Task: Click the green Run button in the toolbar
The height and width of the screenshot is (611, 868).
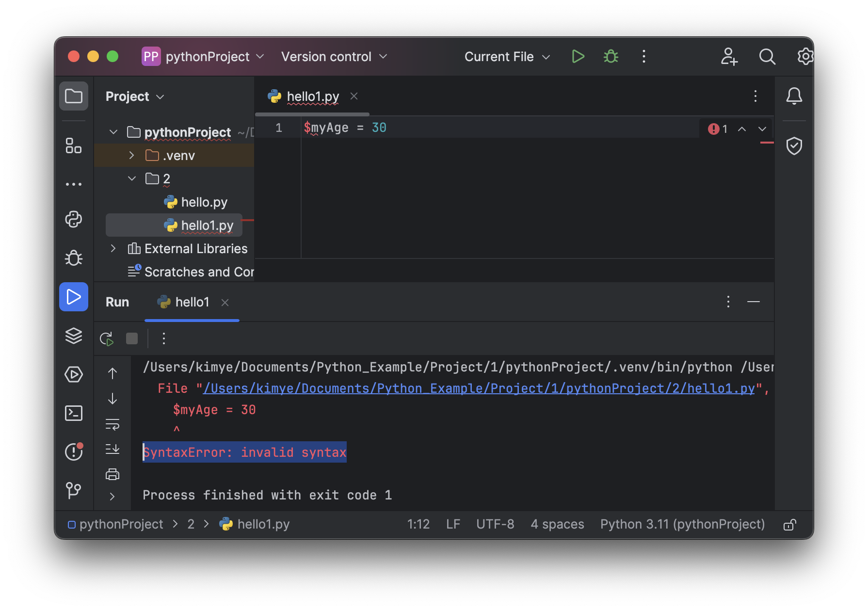Action: coord(578,57)
